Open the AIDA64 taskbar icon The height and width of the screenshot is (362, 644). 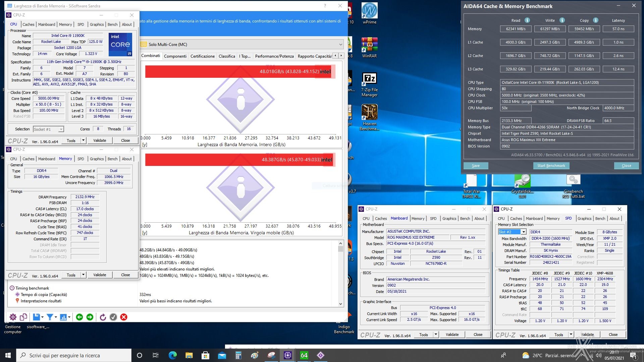(304, 355)
